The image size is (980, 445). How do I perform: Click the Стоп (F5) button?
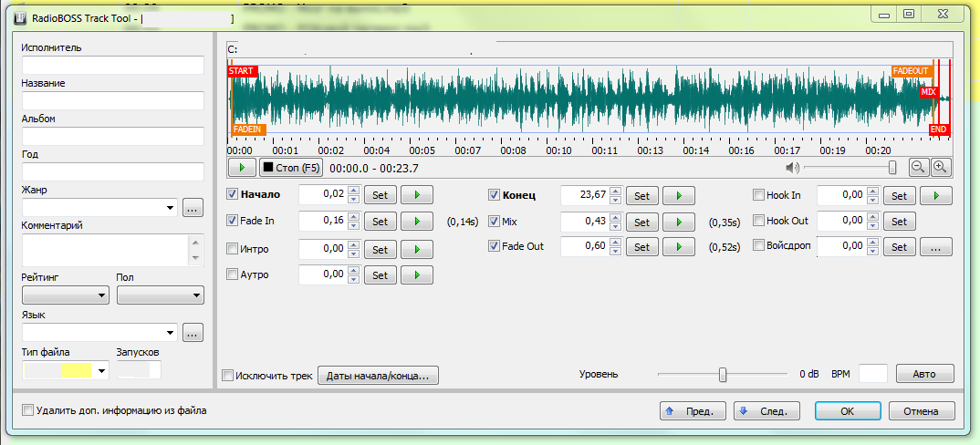pos(291,168)
